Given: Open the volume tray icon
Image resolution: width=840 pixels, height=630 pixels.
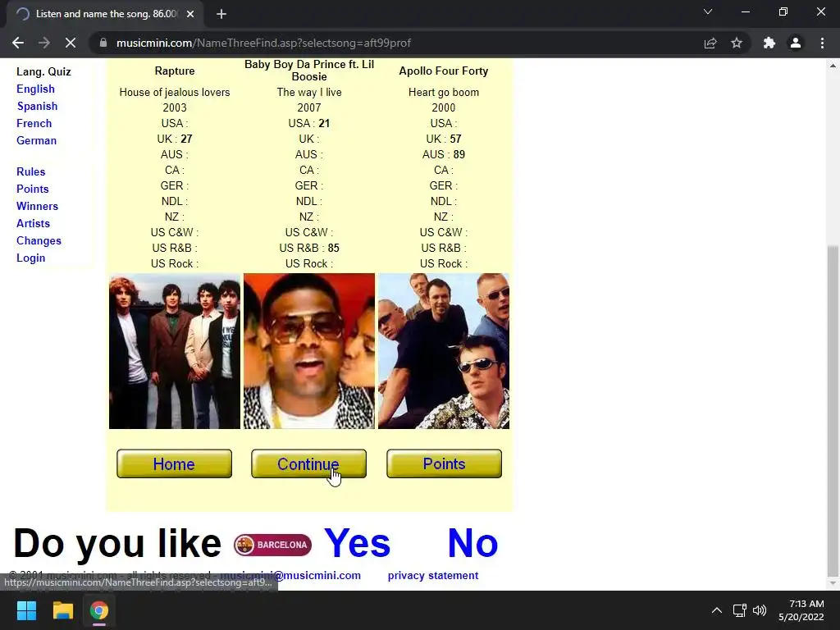Looking at the screenshot, I should coord(759,610).
